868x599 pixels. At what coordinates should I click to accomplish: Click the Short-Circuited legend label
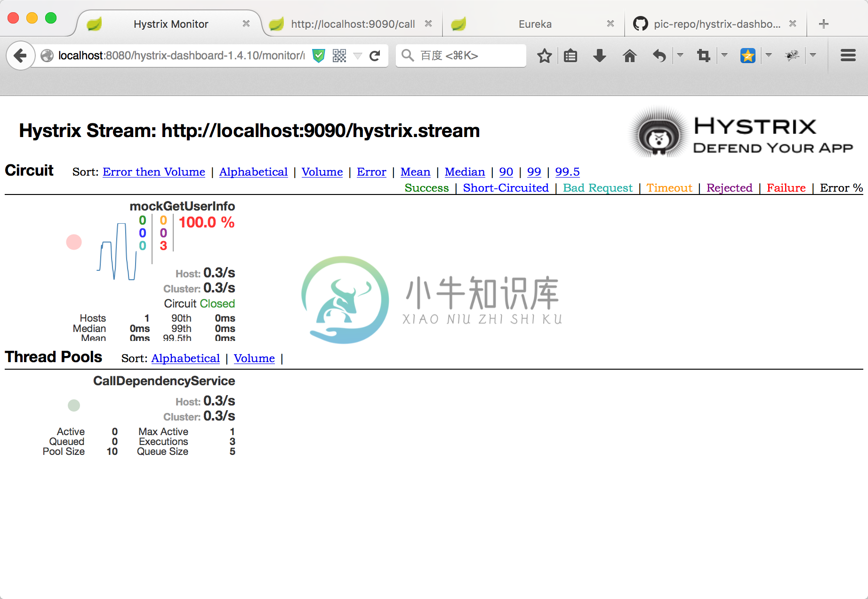506,188
